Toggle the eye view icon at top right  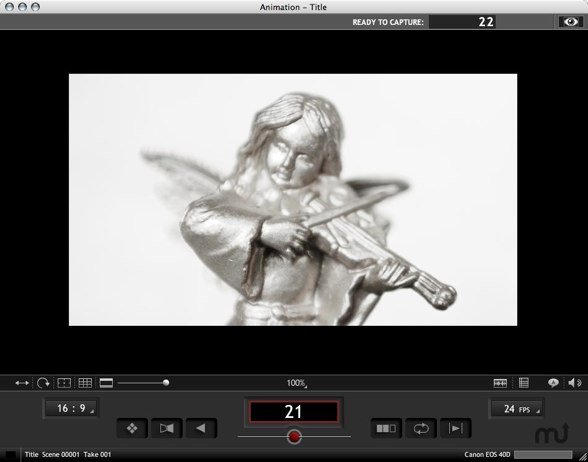[x=570, y=22]
